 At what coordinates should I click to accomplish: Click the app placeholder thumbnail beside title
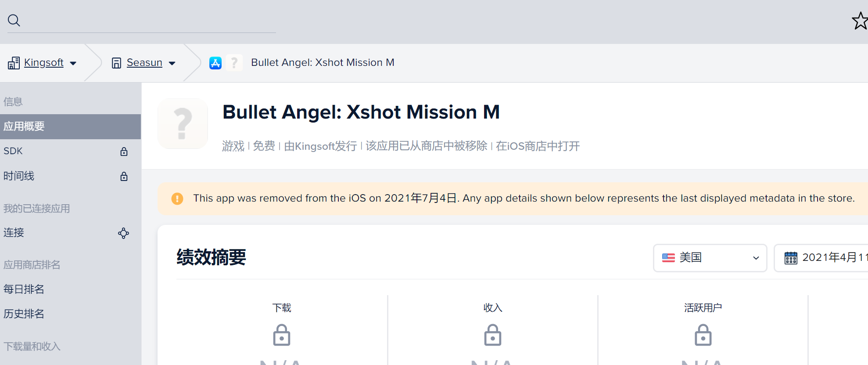[x=183, y=124]
